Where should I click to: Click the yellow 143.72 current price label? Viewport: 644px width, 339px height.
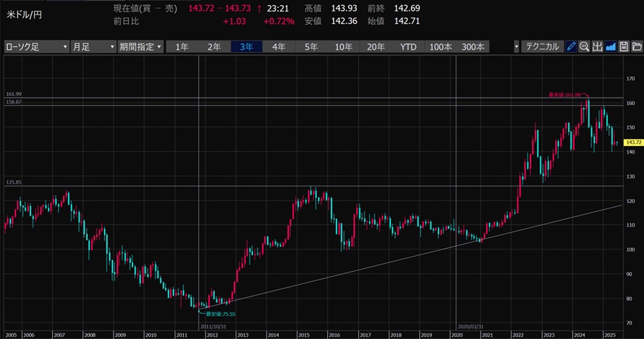(x=633, y=142)
